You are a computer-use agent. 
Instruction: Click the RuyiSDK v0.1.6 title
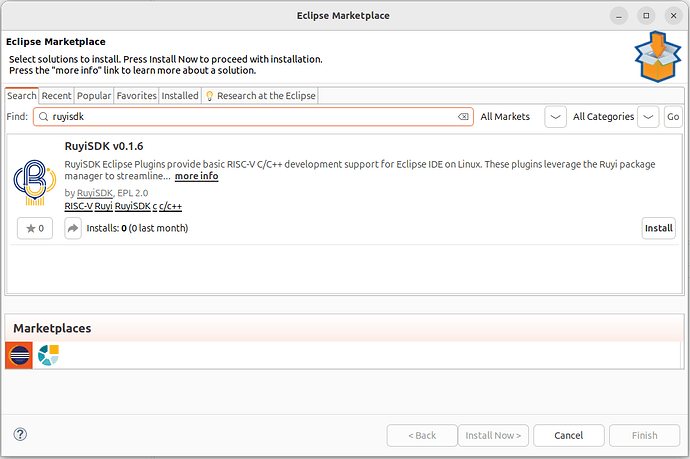point(104,146)
